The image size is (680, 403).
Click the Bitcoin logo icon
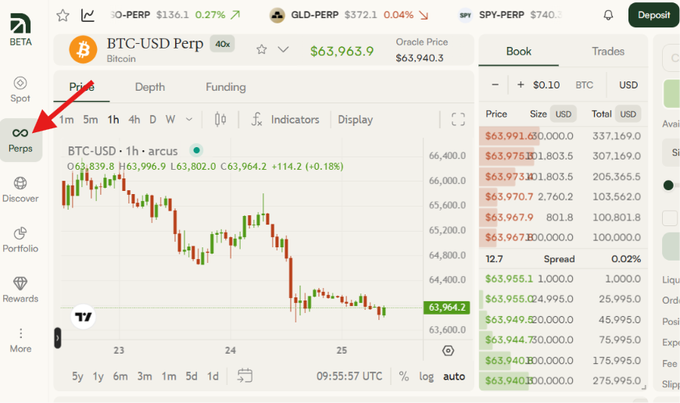coord(83,49)
